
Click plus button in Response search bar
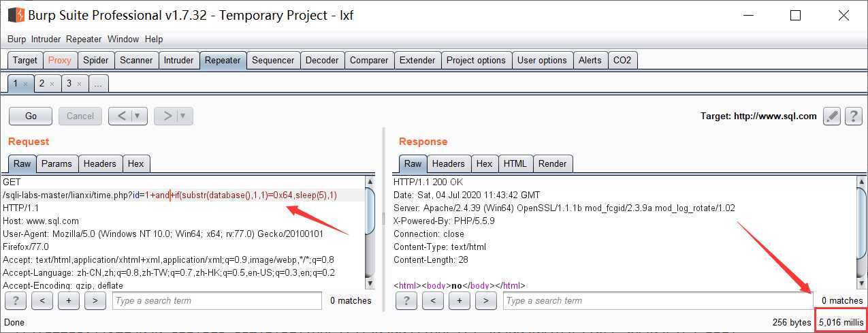460,300
